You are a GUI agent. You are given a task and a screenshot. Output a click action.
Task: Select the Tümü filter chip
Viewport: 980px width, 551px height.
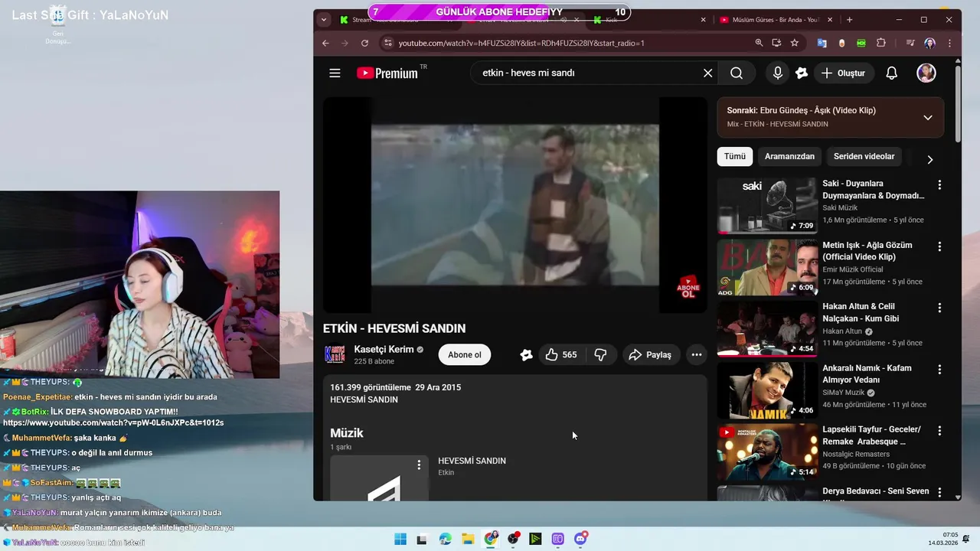pos(735,156)
